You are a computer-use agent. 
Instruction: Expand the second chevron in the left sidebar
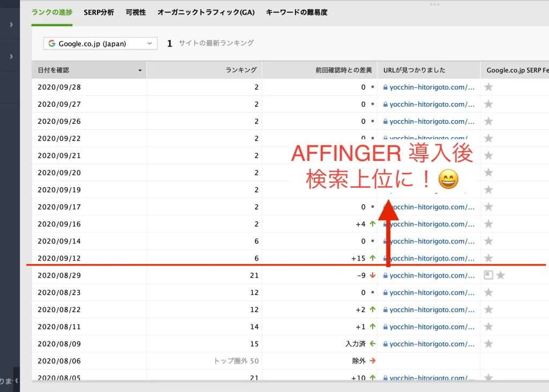tap(11, 56)
